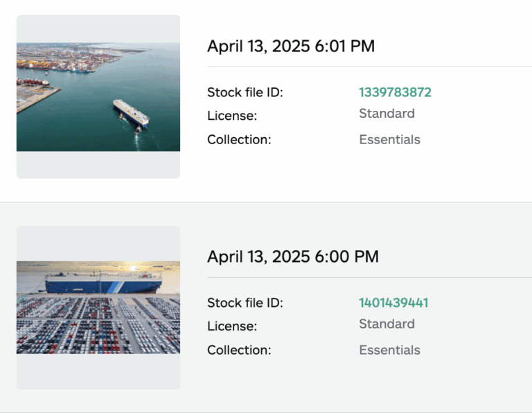Open the car carrier parking lot thumbnail
The image size is (532, 413).
coord(98,307)
